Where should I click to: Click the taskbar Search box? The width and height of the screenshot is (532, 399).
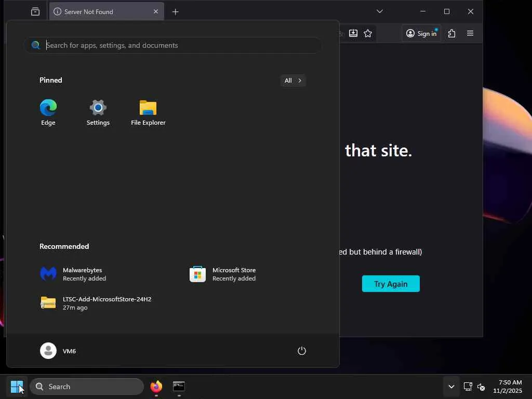click(87, 387)
